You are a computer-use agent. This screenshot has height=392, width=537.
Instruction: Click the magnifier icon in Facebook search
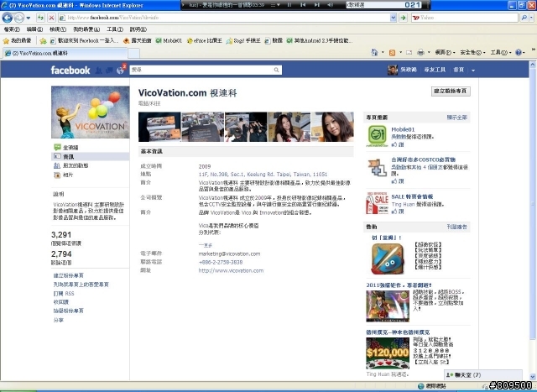coord(276,70)
